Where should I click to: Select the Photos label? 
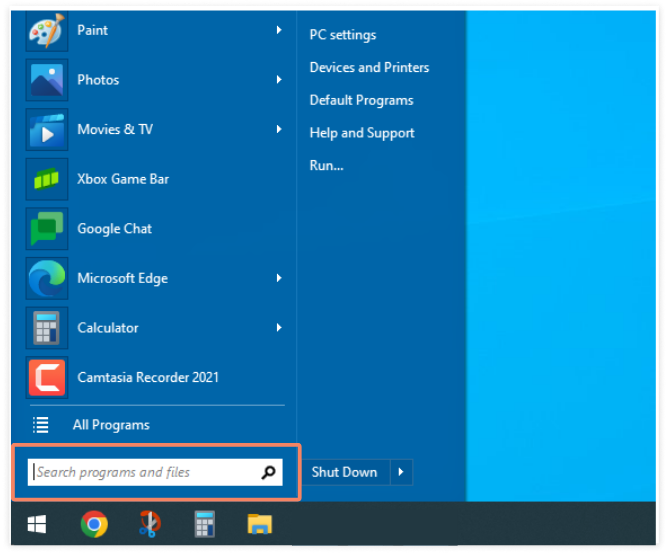(98, 80)
